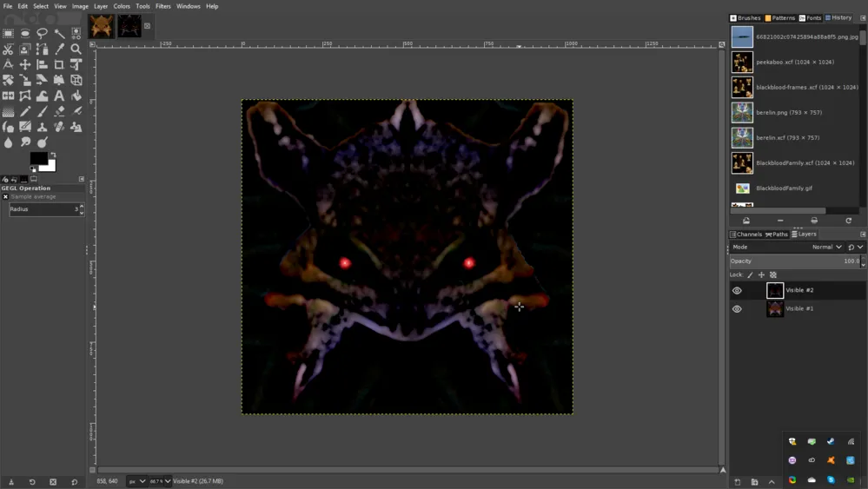Open peekaboo.xcf from document history
Image resolution: width=868 pixels, height=489 pixels.
(x=795, y=62)
